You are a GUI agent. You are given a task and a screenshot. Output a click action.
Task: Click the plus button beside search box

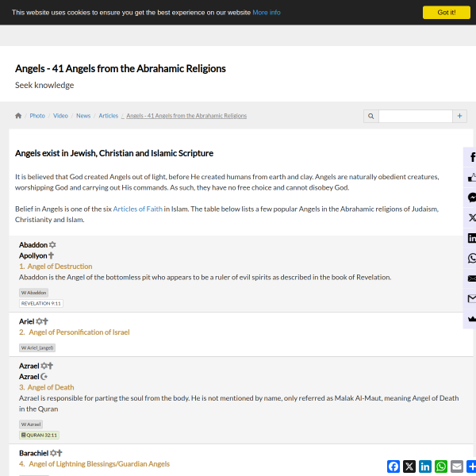[x=459, y=116]
